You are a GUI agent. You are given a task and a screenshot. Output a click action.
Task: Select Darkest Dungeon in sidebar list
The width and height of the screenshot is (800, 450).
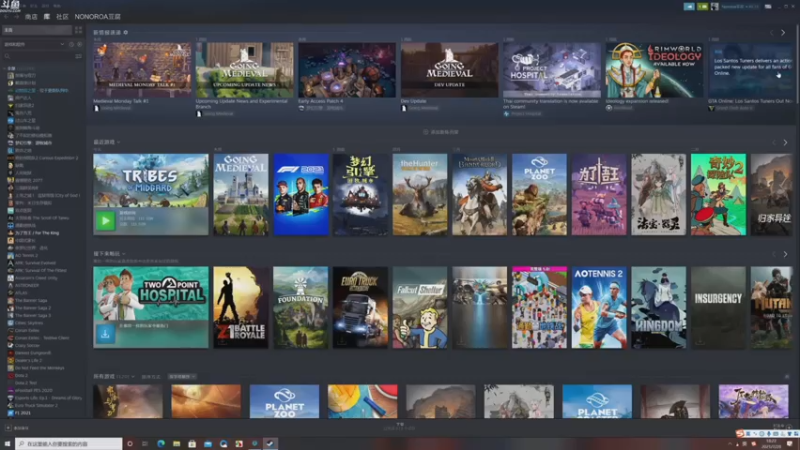27,353
